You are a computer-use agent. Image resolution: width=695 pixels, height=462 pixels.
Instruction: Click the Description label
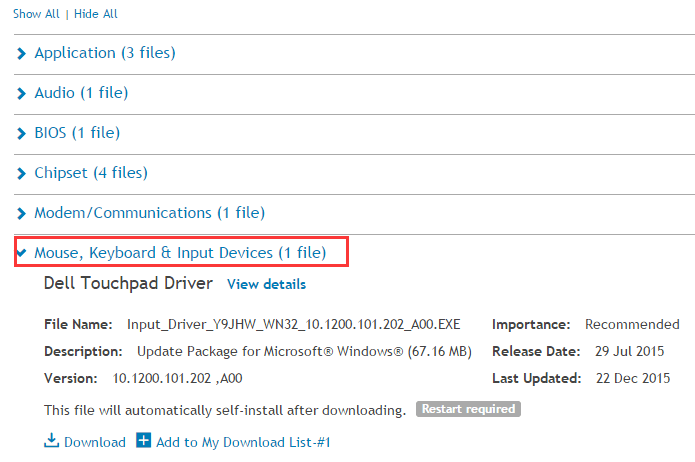click(83, 352)
